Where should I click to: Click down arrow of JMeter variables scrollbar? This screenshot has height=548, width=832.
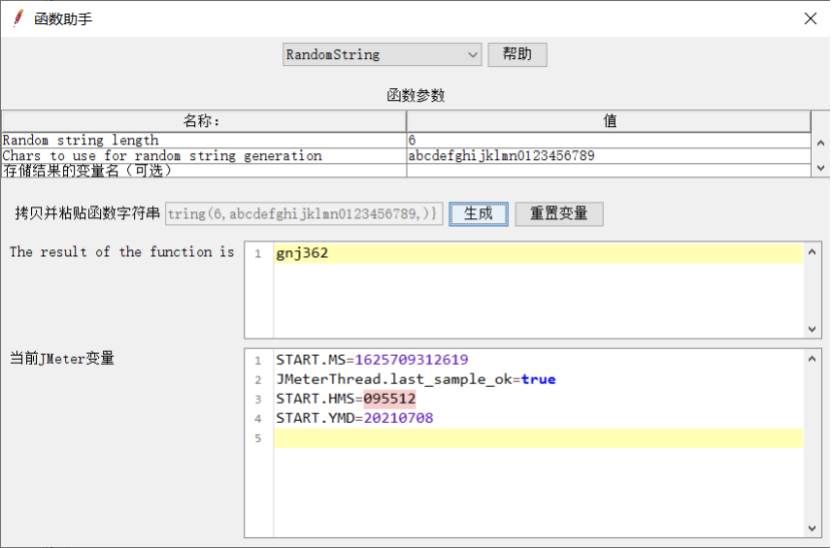pyautogui.click(x=813, y=529)
